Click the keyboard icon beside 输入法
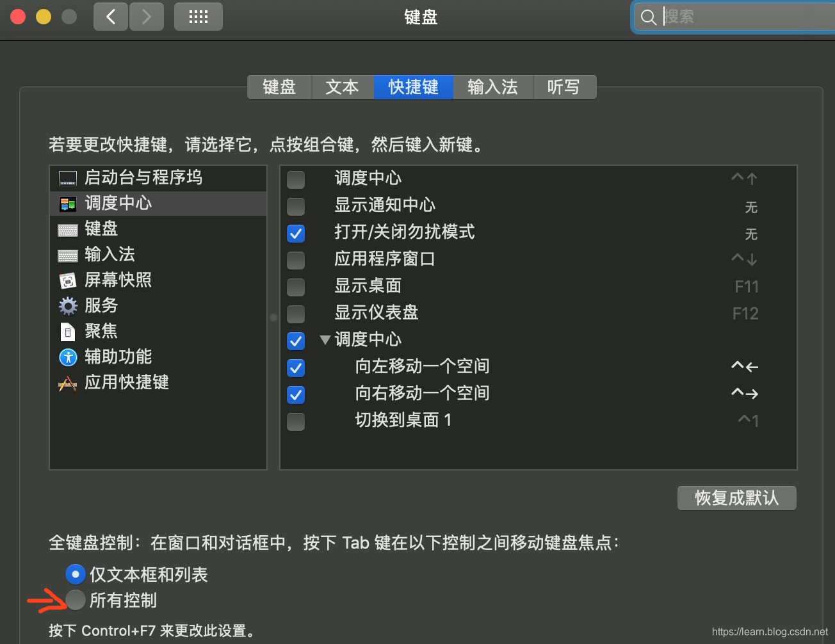The width and height of the screenshot is (835, 644). point(68,255)
